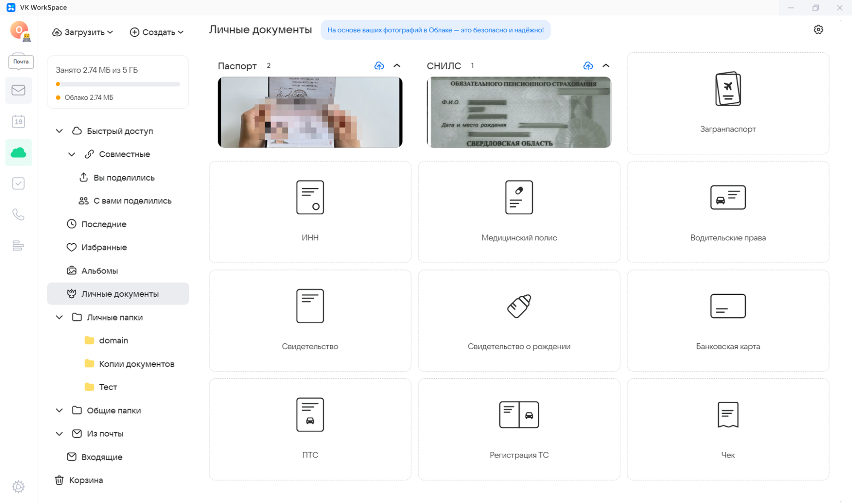Click the upload icon next to СНИЛС
Viewport: 852px width, 504px height.
[588, 66]
